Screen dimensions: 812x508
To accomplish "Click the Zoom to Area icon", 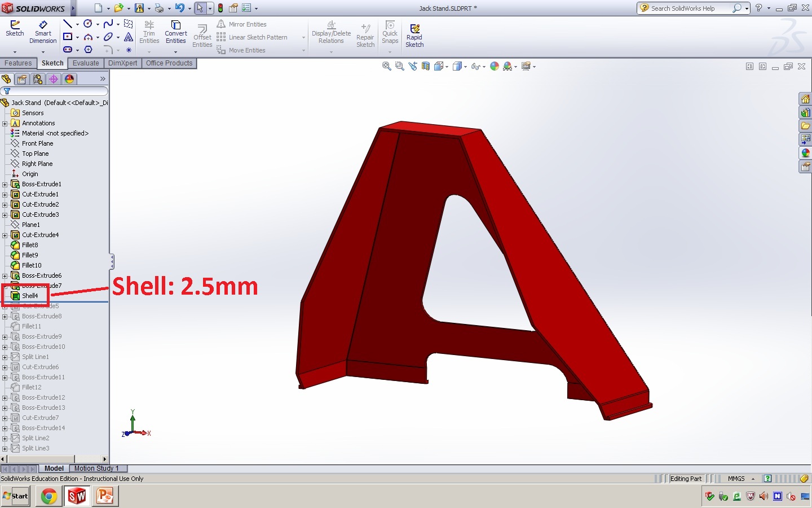I will [x=400, y=66].
